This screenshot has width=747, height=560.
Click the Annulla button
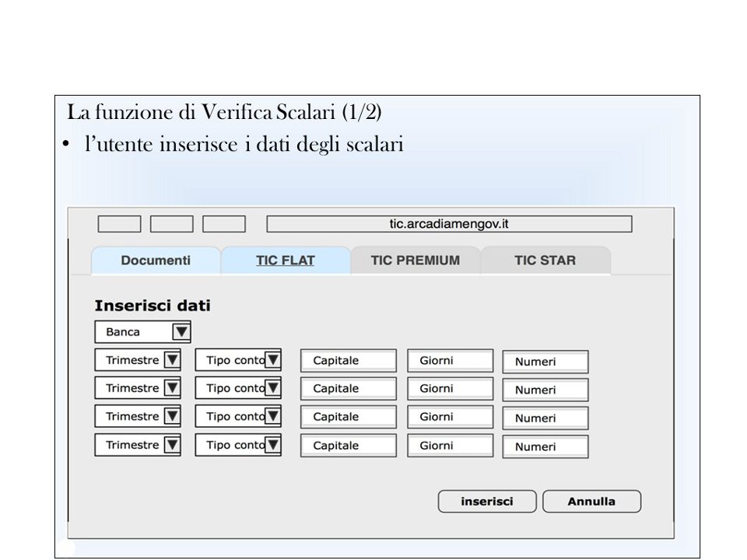coord(591,502)
